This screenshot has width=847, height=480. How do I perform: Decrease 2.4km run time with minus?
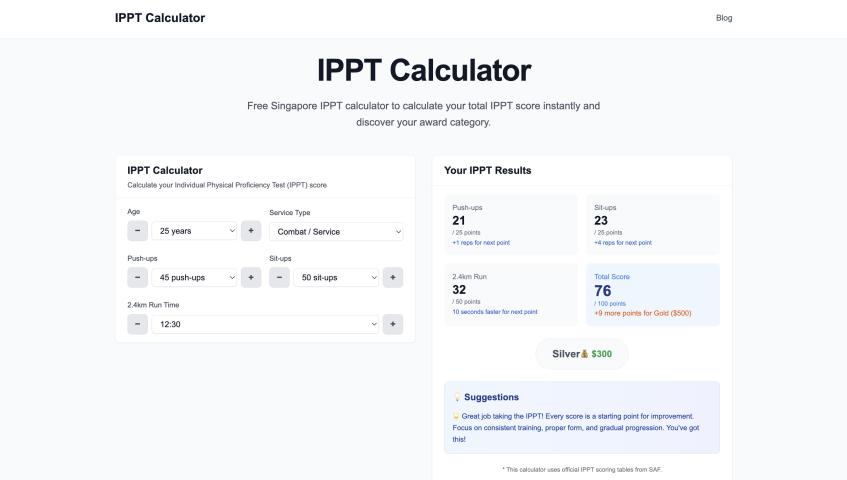coord(138,324)
